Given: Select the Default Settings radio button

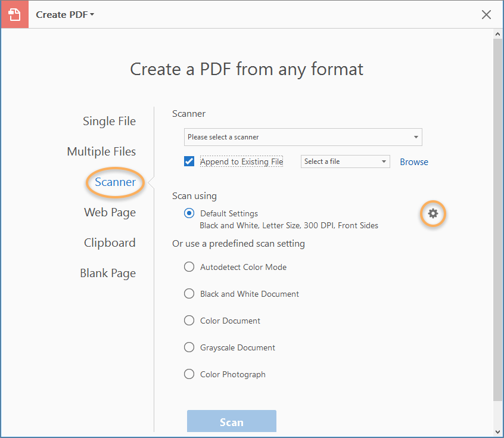Looking at the screenshot, I should coord(189,213).
